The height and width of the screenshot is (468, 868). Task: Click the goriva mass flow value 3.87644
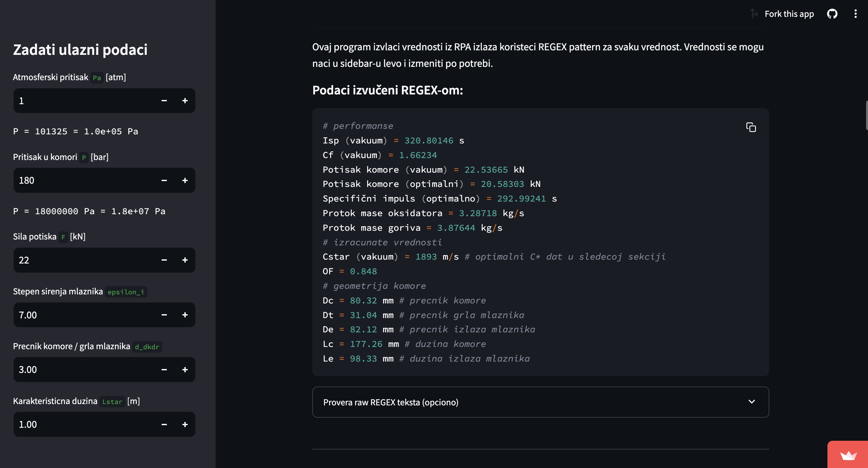(x=456, y=228)
